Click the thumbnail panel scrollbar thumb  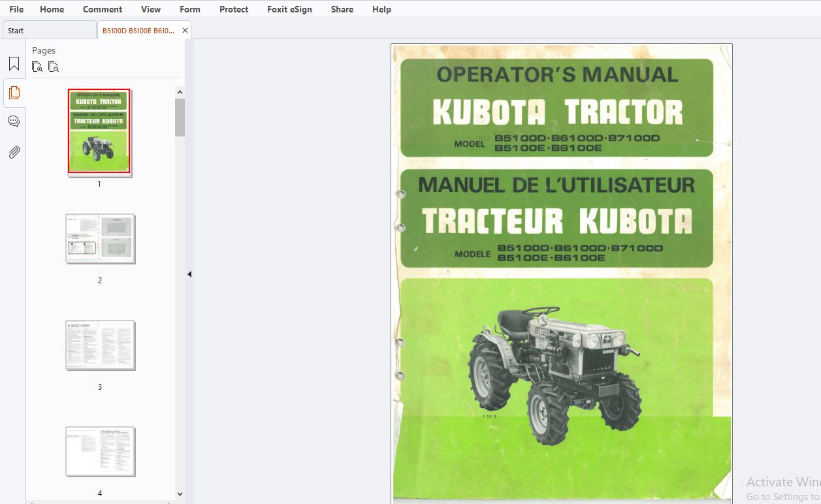pos(180,118)
